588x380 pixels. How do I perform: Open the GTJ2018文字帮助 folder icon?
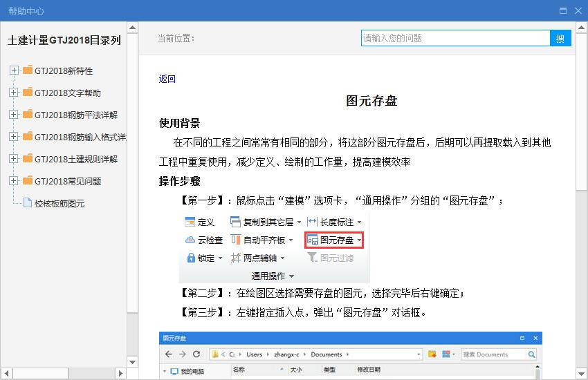pos(28,92)
